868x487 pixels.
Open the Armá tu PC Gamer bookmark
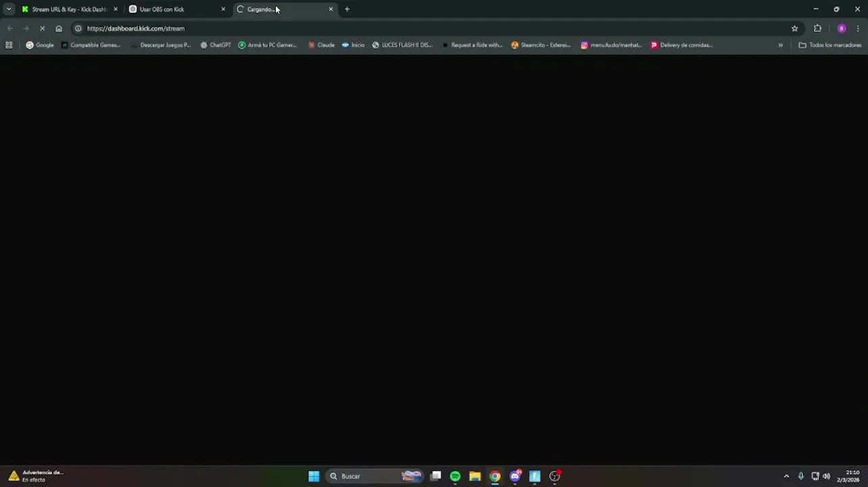pyautogui.click(x=268, y=45)
